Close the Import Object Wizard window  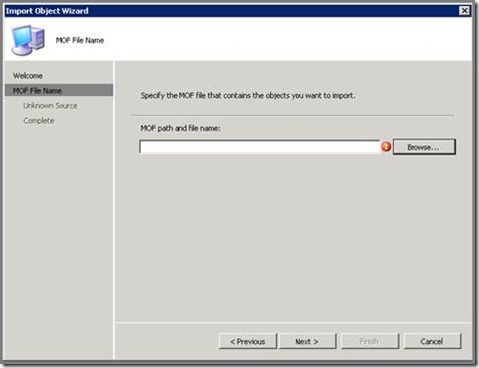click(464, 11)
